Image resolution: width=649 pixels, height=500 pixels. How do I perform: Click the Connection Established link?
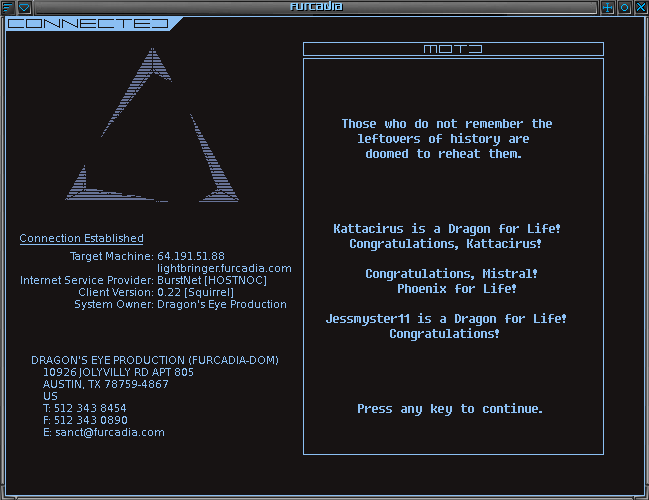[x=82, y=238]
